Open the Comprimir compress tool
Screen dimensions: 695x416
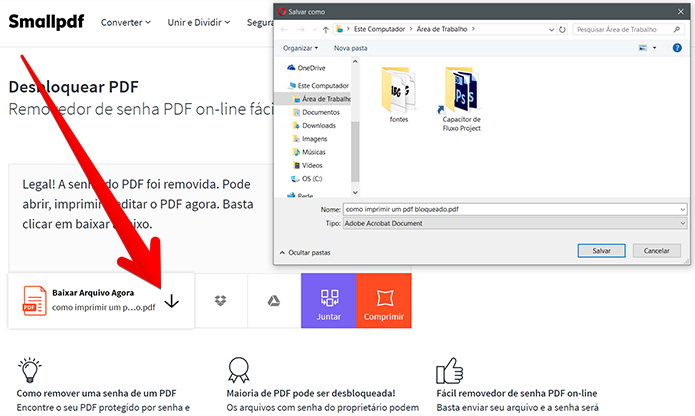pos(384,300)
